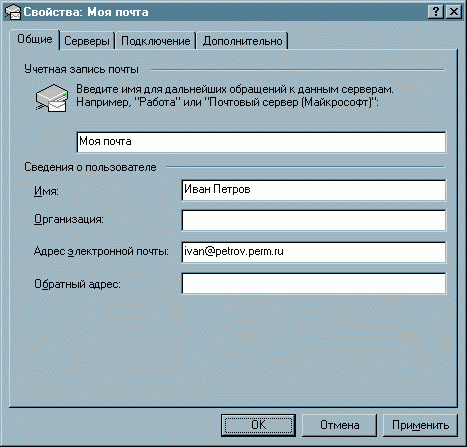Click the Имя: label
Screen dimensions: 467x447
tap(46, 191)
